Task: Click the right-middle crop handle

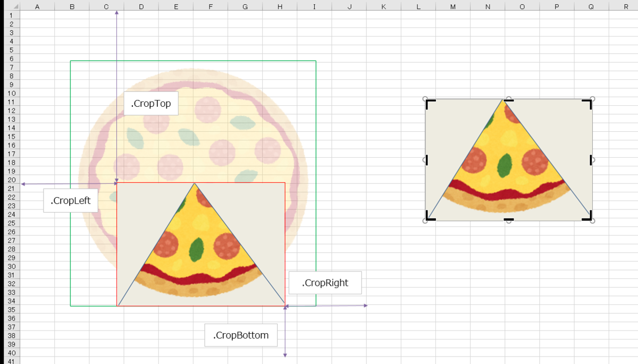Action: click(591, 159)
